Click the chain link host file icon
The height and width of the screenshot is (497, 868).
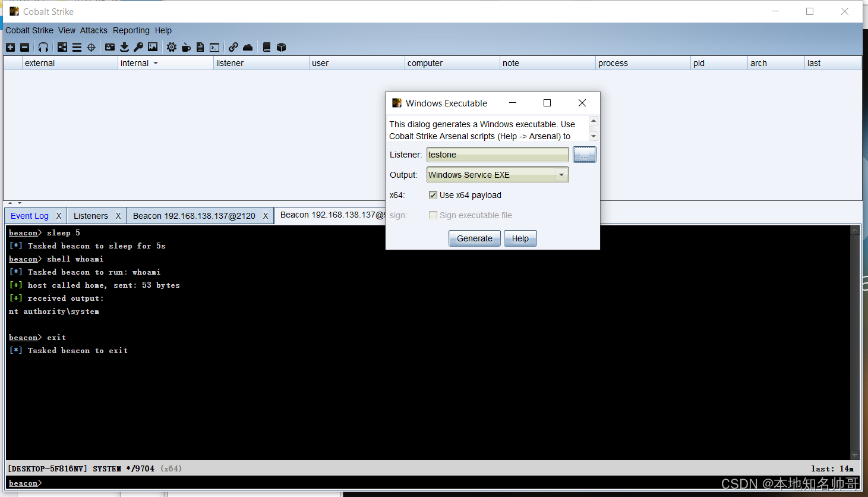click(233, 47)
